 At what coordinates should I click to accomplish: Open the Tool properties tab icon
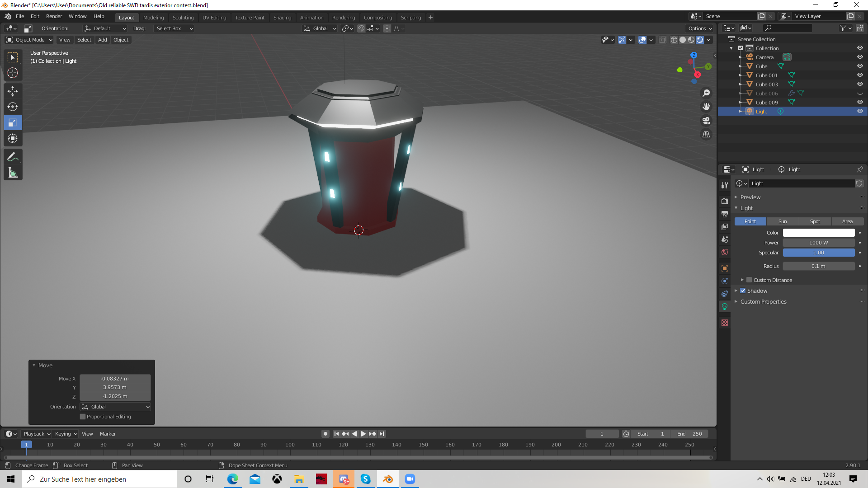pos(725,185)
